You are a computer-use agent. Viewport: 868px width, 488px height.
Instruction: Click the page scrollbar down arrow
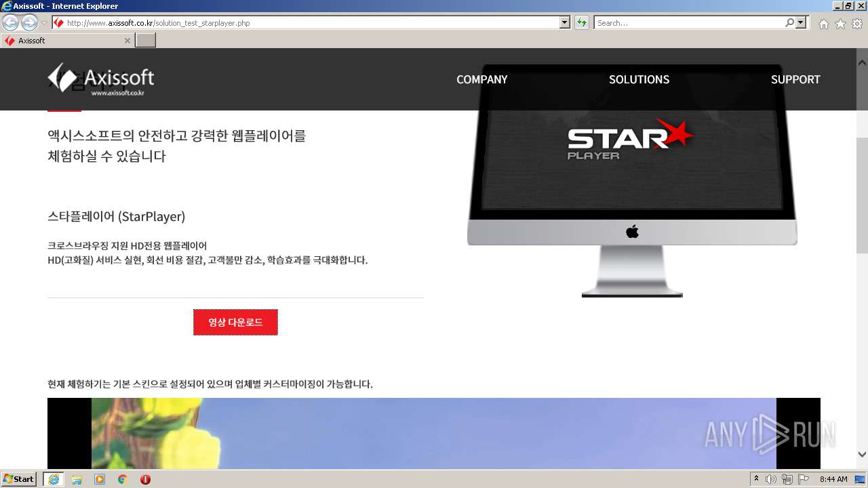point(862,455)
